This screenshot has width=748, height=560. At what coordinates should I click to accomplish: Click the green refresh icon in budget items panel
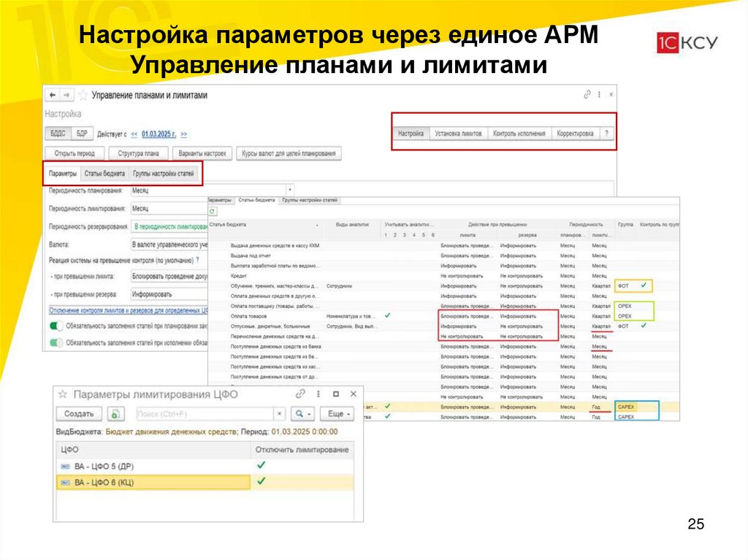(x=213, y=211)
